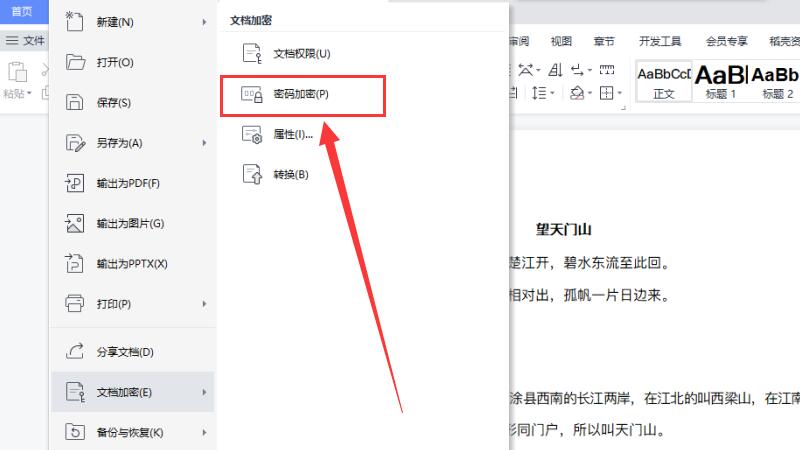Click the 输出为图片 image icon
This screenshot has width=800, height=450.
(75, 223)
